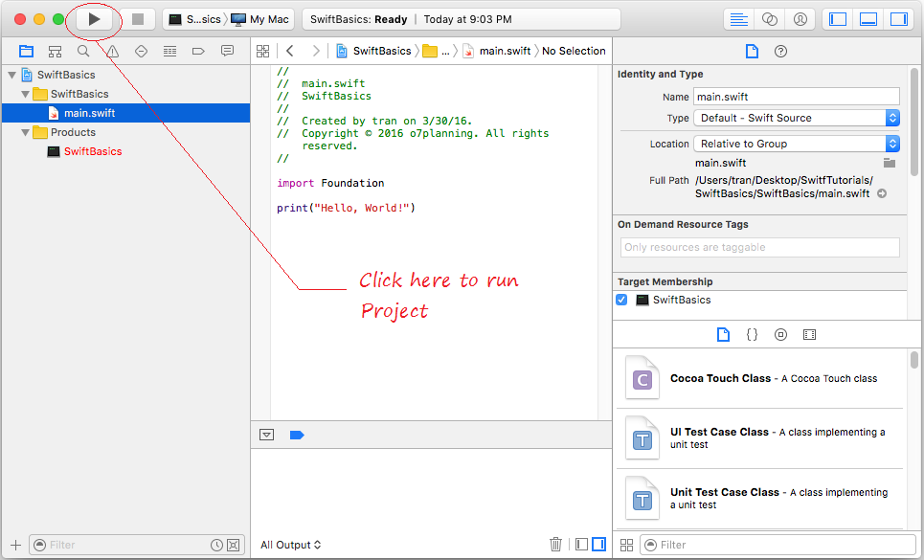Filter by source-controlled files

tap(234, 545)
